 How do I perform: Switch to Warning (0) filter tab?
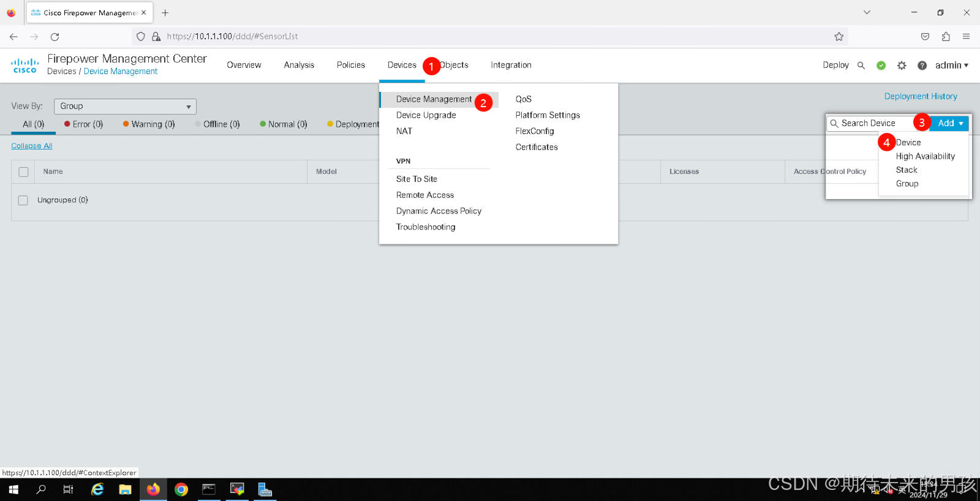click(x=149, y=124)
